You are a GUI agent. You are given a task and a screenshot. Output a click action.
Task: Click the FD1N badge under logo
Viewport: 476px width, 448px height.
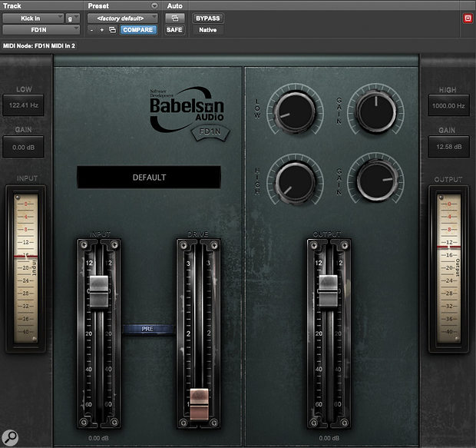[210, 133]
